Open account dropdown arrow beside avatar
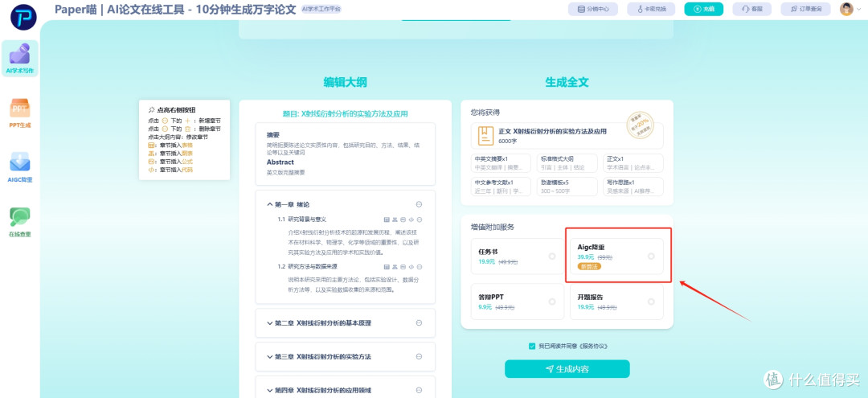The width and height of the screenshot is (868, 398). pyautogui.click(x=860, y=10)
